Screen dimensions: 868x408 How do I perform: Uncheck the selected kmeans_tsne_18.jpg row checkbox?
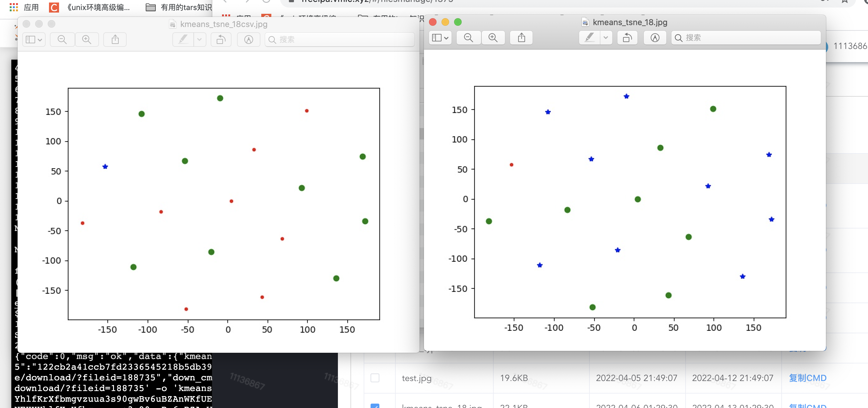375,406
